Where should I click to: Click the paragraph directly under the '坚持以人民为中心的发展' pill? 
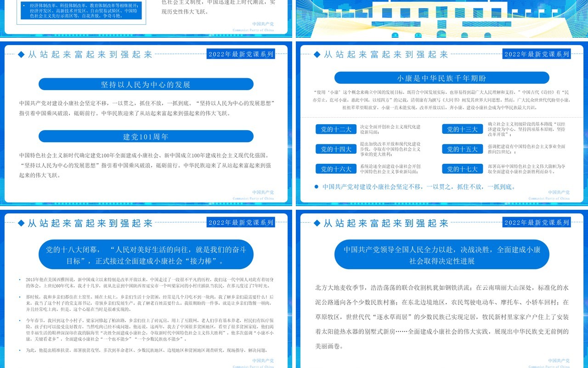146,108
